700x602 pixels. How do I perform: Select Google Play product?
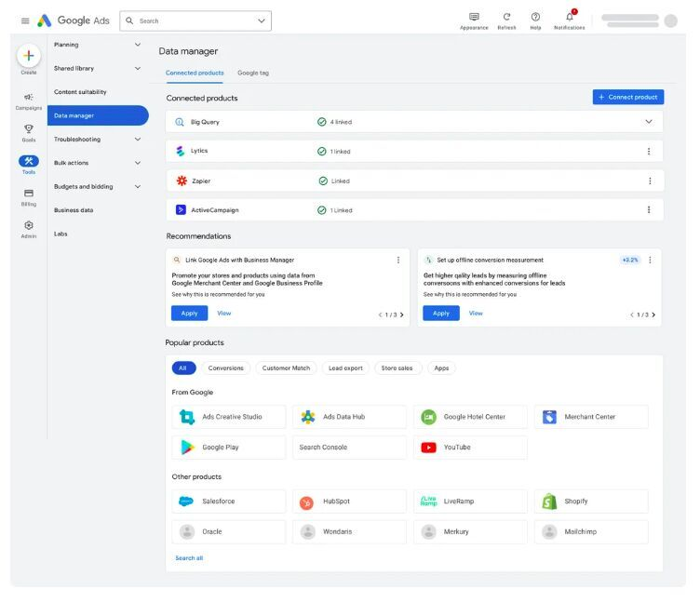click(x=229, y=448)
